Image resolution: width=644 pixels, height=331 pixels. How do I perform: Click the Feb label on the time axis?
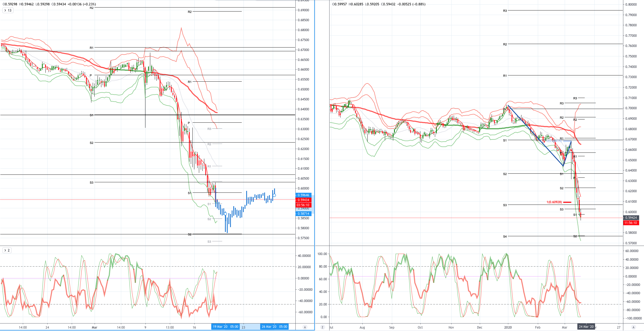pos(538,327)
